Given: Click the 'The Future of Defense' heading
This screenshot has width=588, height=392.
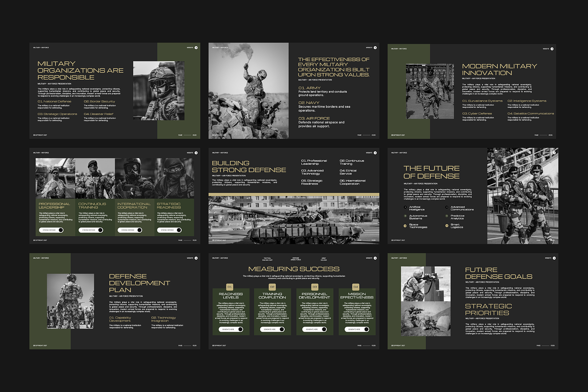Looking at the screenshot, I should pos(432,172).
